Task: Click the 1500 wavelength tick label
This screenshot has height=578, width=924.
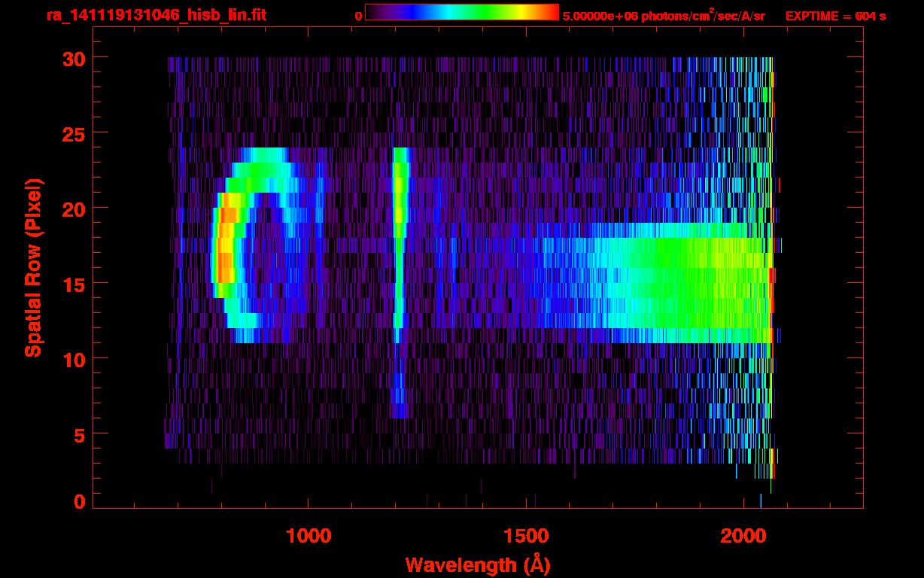Action: 526,535
